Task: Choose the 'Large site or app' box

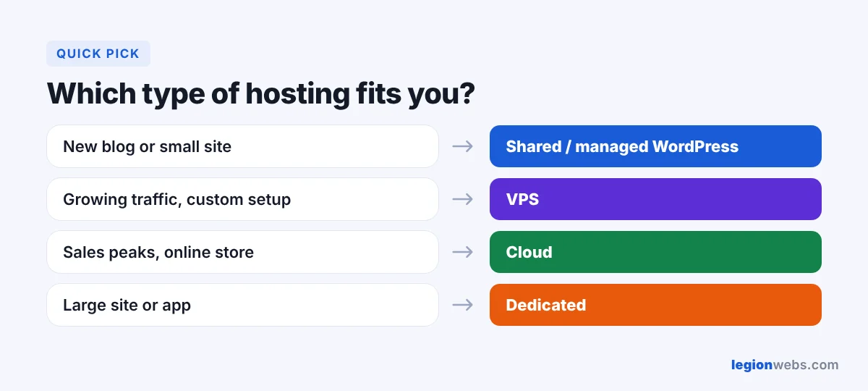Action: coord(242,305)
